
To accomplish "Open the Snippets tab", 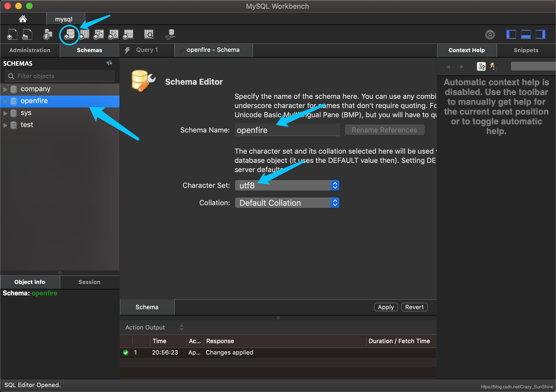I will tap(526, 50).
